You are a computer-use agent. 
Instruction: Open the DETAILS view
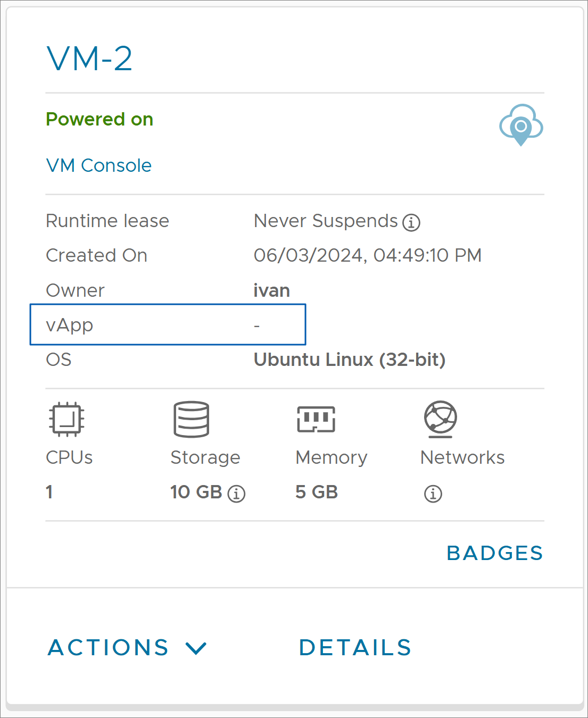355,647
